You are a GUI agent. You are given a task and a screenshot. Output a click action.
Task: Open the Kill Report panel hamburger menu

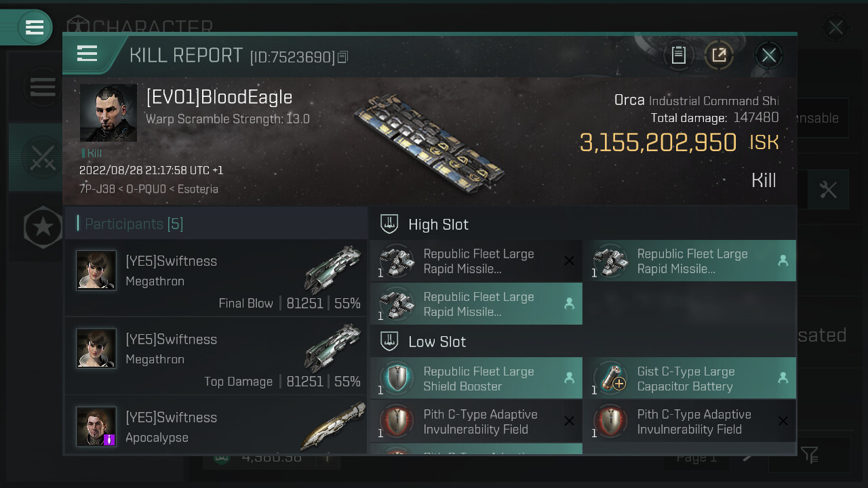87,54
